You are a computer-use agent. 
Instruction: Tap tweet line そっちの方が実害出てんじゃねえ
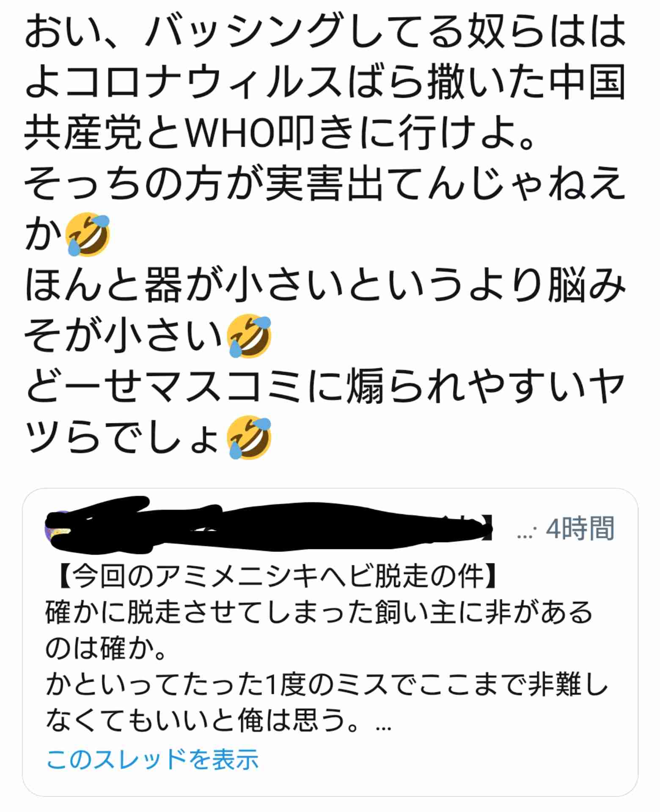[326, 184]
